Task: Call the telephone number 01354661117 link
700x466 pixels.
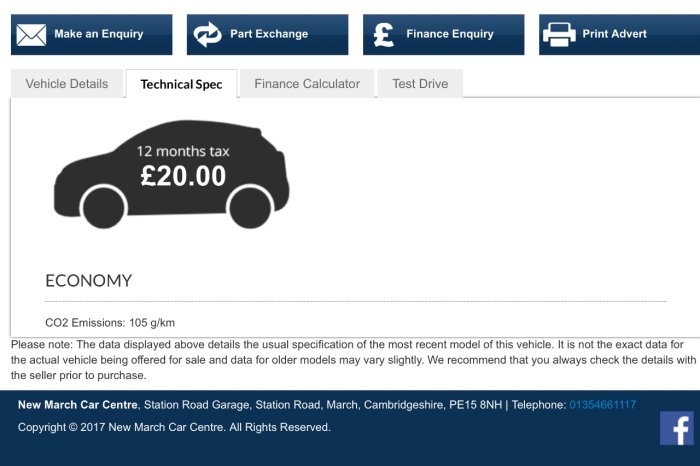Action: [603, 405]
